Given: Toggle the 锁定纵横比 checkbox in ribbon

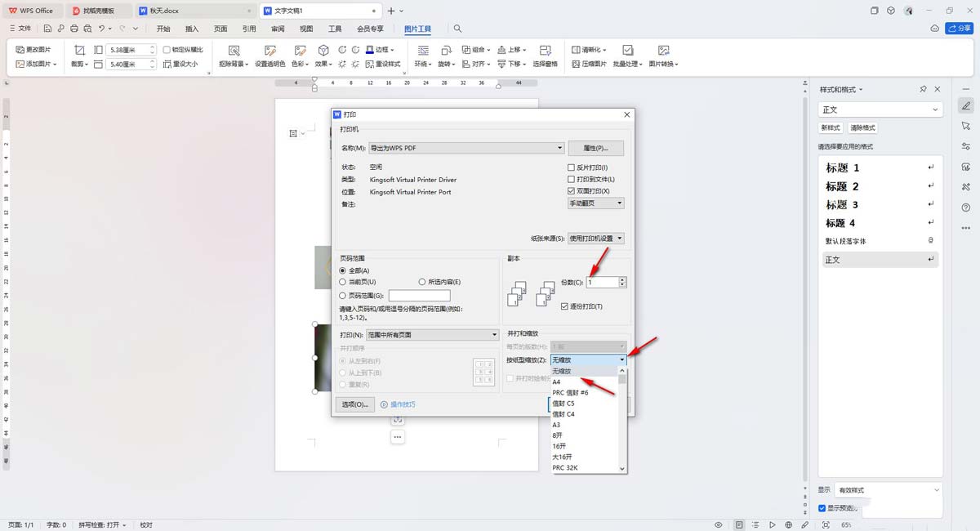Looking at the screenshot, I should (x=166, y=50).
